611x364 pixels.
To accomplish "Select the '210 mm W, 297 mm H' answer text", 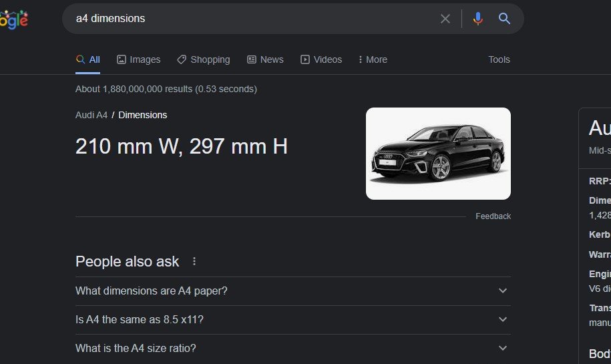I will [x=182, y=146].
